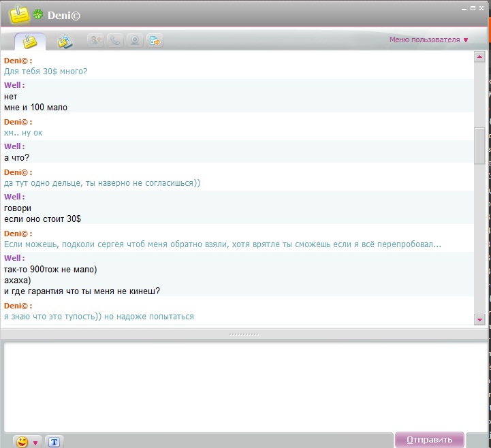The height and width of the screenshot is (448, 491).
Task: Click the line 'если оно стоит 30$'
Action: (x=43, y=219)
